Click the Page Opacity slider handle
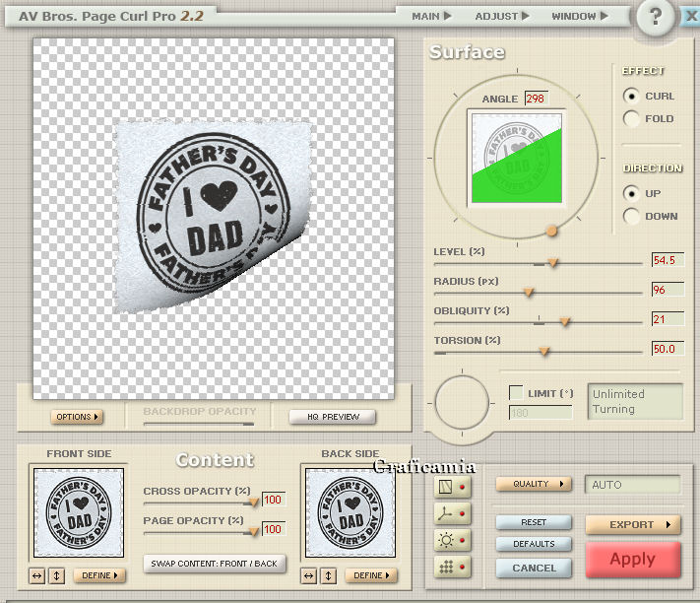This screenshot has width=700, height=603. pos(254,531)
